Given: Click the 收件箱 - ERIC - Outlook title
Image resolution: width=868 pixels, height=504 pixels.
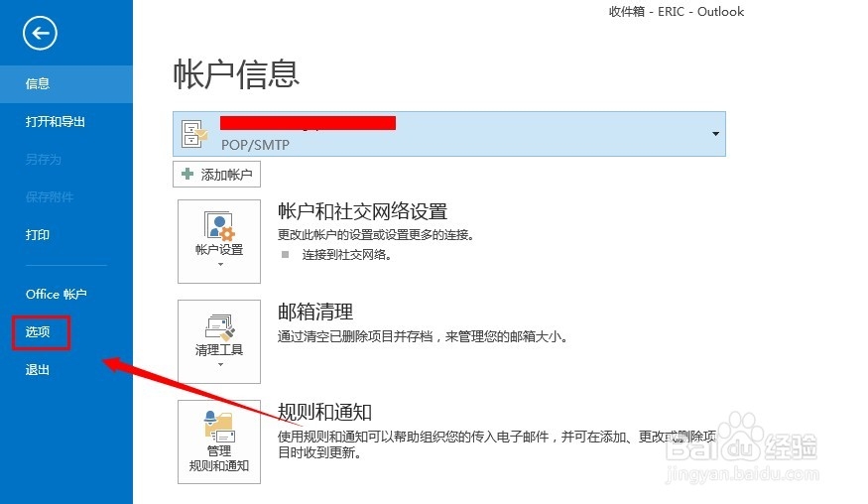Looking at the screenshot, I should [677, 12].
